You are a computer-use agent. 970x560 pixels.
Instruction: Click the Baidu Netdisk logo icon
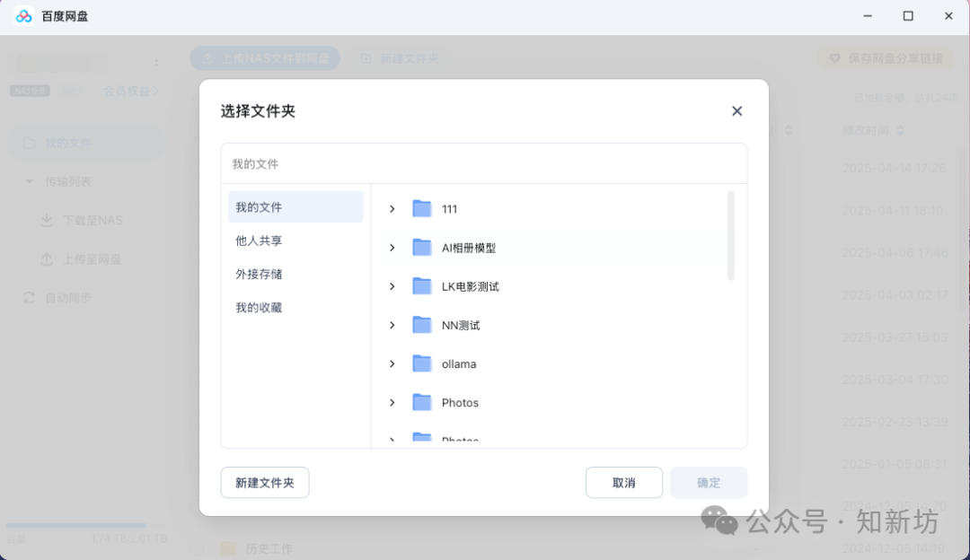[22, 15]
